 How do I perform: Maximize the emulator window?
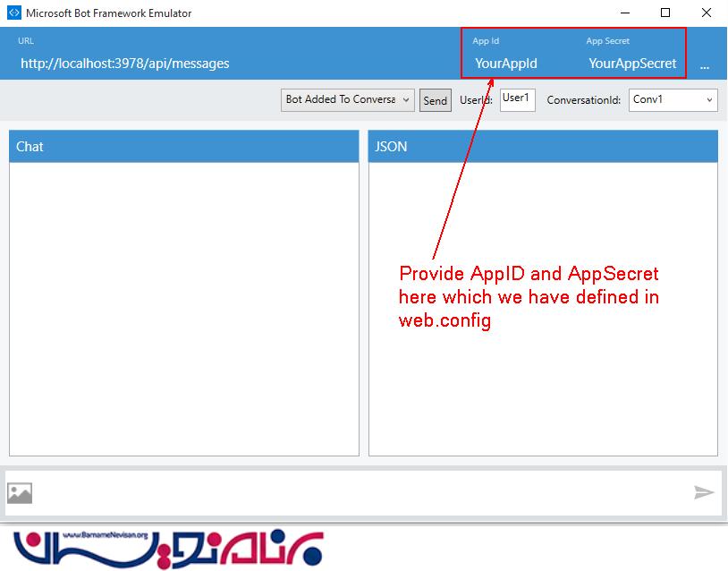coord(665,13)
